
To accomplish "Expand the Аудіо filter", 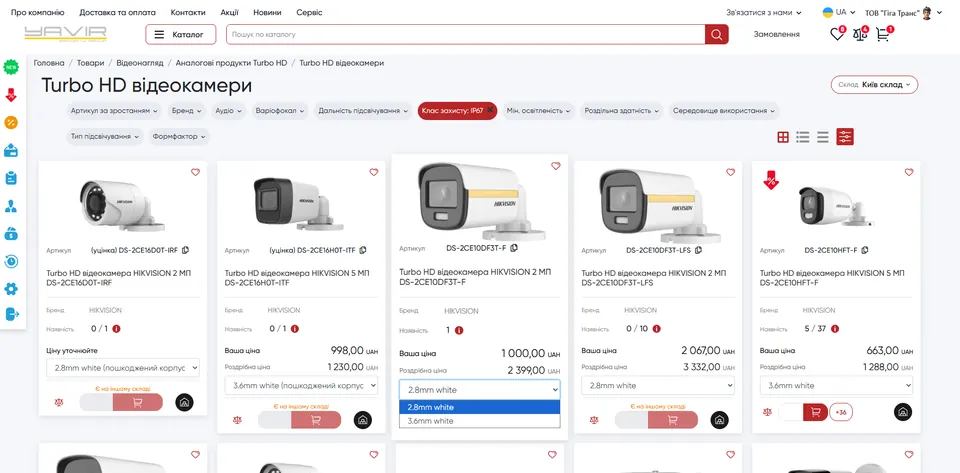I will 228,111.
